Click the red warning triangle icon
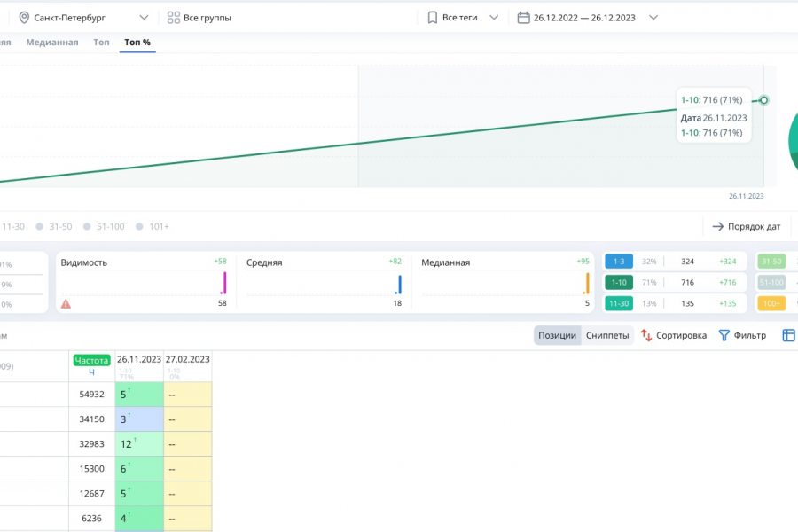The image size is (798, 532). tap(66, 304)
